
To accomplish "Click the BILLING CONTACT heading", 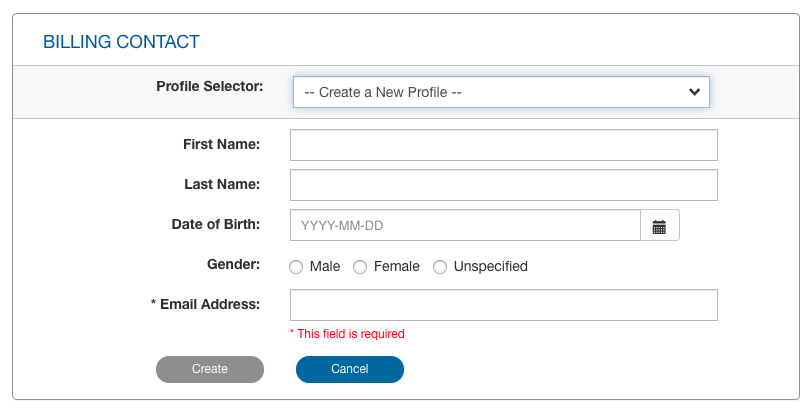I will pos(121,42).
